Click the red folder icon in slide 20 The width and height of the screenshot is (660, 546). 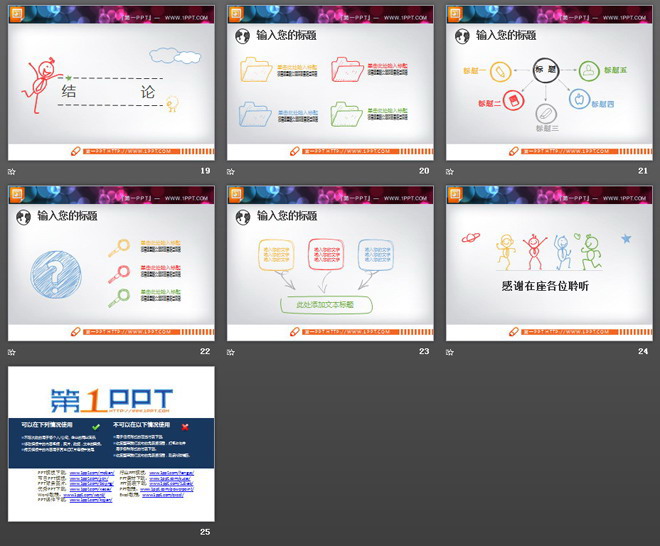[347, 69]
